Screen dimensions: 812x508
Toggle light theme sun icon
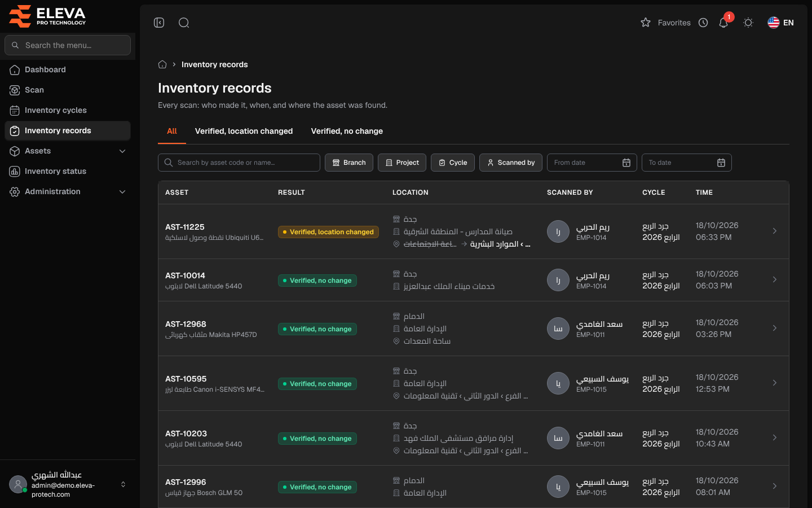point(748,23)
